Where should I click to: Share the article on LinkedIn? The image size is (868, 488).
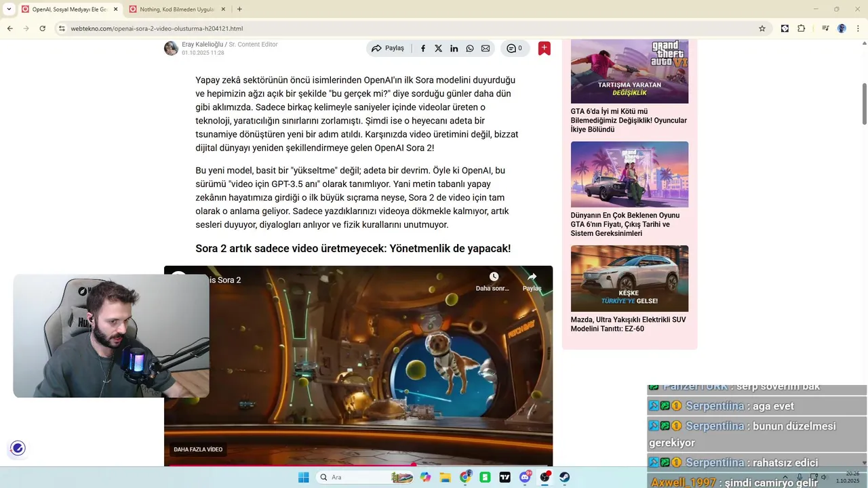pyautogui.click(x=454, y=48)
